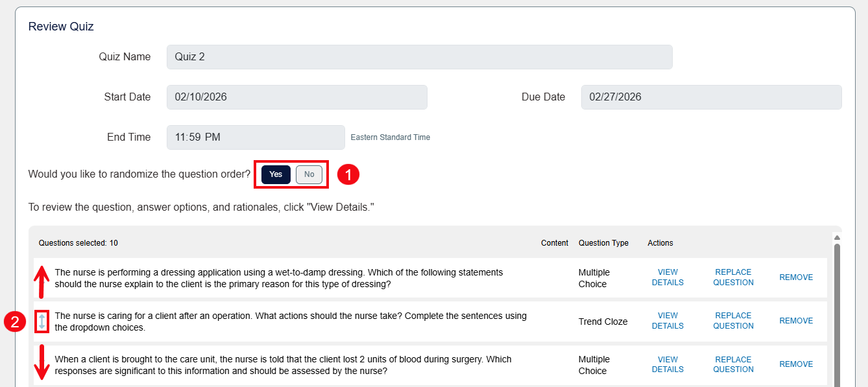The width and height of the screenshot is (868, 387).
Task: Select No for randomizing the question order
Action: [309, 174]
